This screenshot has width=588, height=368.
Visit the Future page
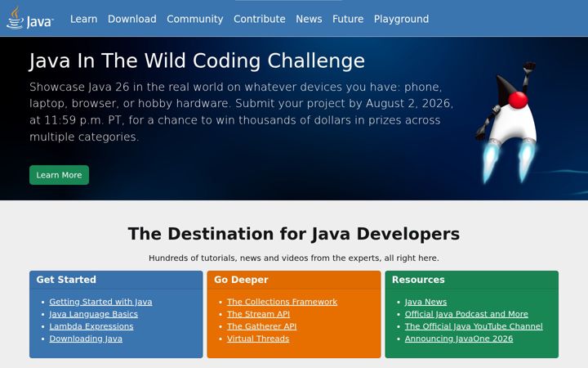click(x=348, y=19)
